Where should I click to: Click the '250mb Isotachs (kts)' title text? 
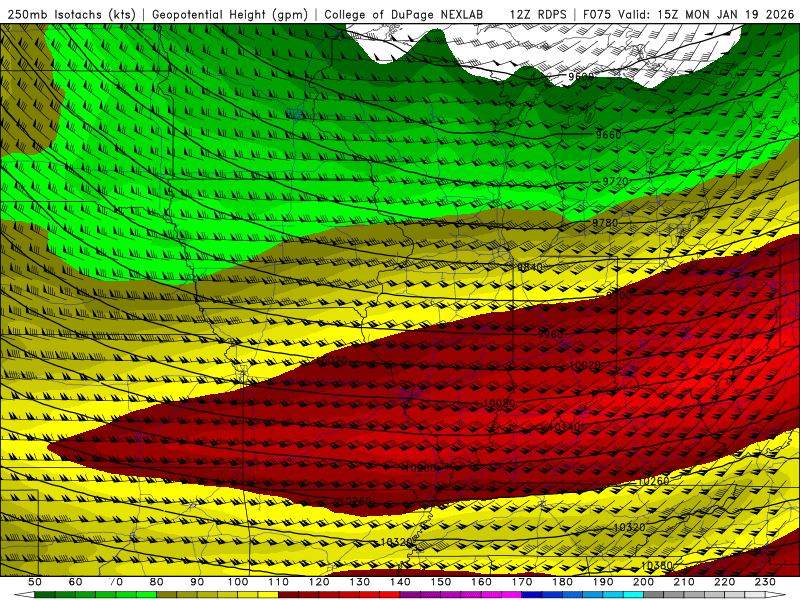click(71, 14)
